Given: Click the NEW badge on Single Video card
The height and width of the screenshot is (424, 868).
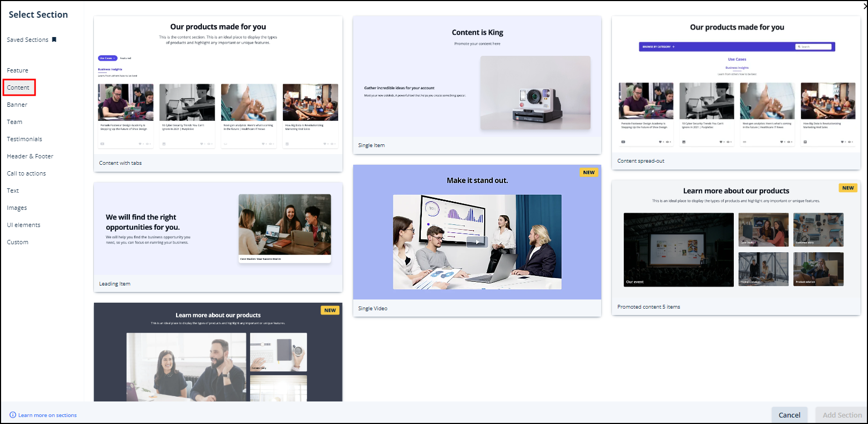Looking at the screenshot, I should coord(589,172).
